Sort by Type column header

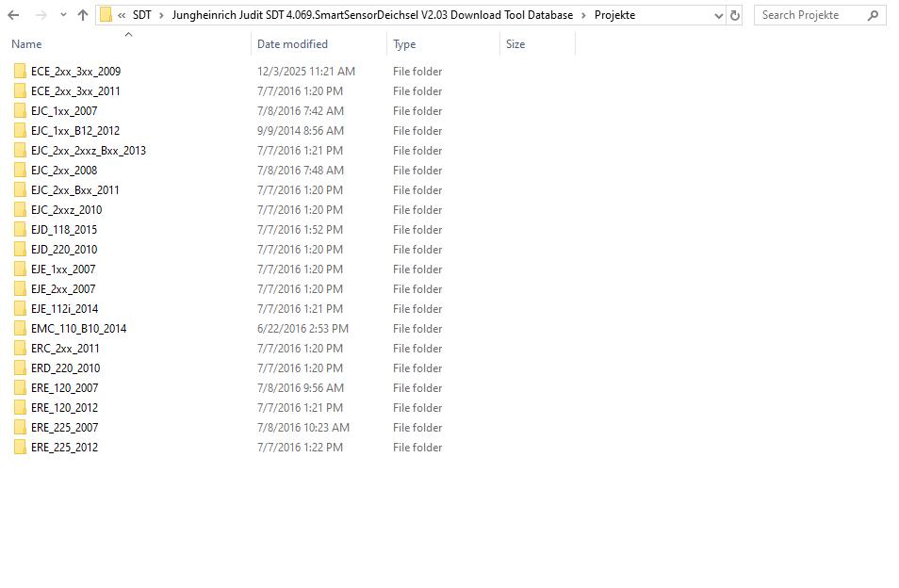tap(404, 44)
